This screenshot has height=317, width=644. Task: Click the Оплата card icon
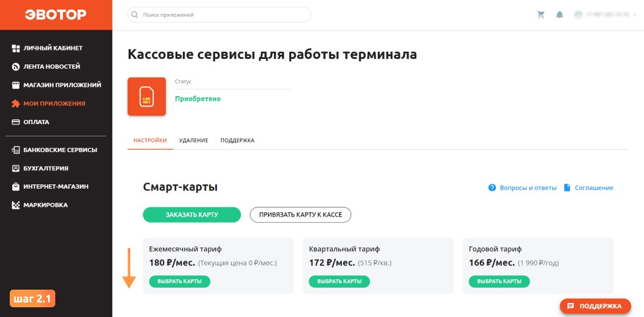click(16, 122)
